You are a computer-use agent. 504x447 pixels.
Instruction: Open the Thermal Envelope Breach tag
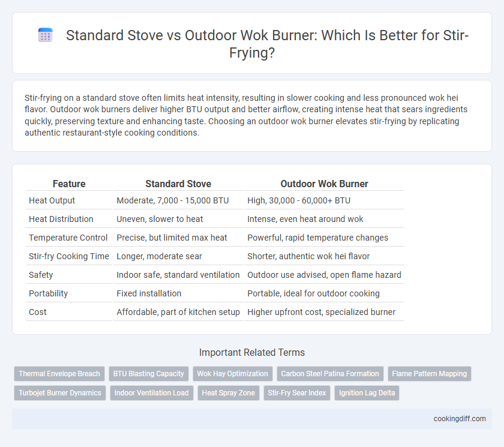point(59,374)
